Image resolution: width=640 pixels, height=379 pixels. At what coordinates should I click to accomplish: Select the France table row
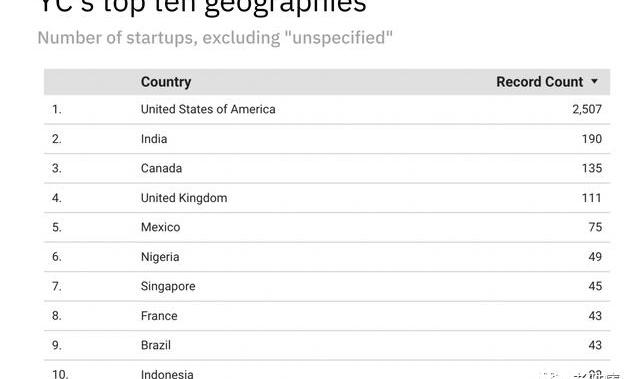[327, 316]
